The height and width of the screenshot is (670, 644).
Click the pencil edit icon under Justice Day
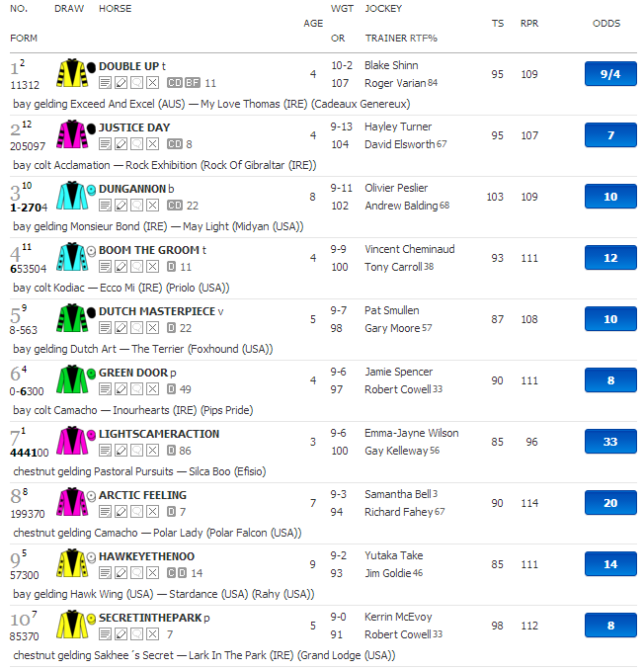(x=121, y=144)
